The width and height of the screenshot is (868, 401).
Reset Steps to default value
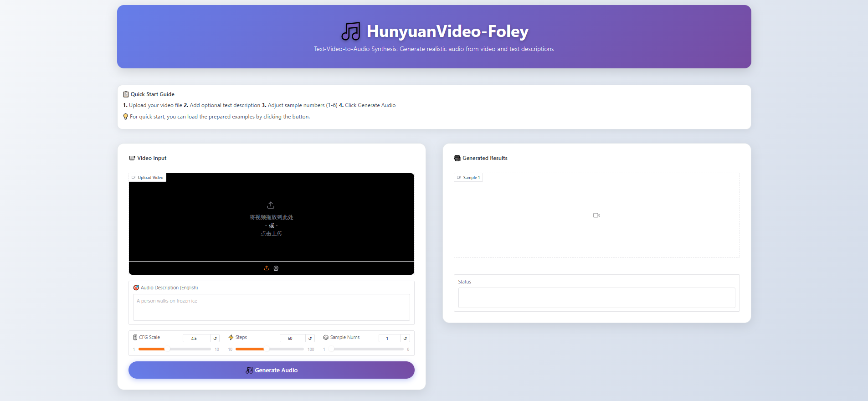pyautogui.click(x=310, y=338)
